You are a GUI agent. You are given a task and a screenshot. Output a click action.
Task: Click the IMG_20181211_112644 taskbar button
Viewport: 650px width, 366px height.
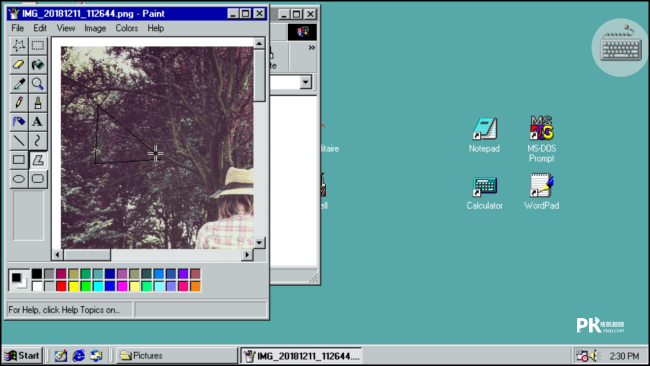tap(301, 356)
